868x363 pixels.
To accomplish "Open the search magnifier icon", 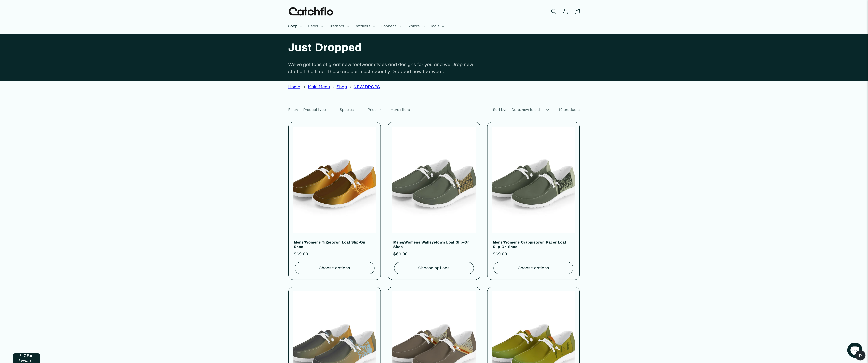I will [553, 11].
